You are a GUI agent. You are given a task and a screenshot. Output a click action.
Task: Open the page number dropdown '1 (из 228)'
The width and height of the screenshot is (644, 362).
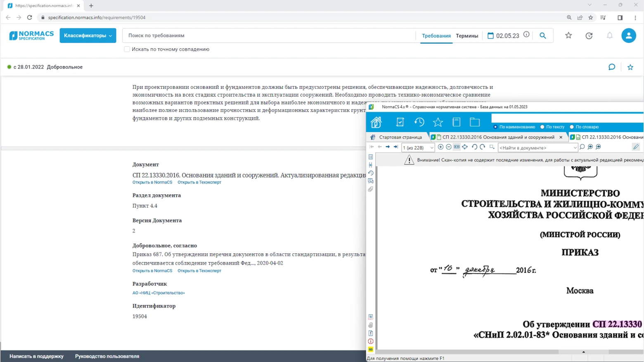(432, 148)
